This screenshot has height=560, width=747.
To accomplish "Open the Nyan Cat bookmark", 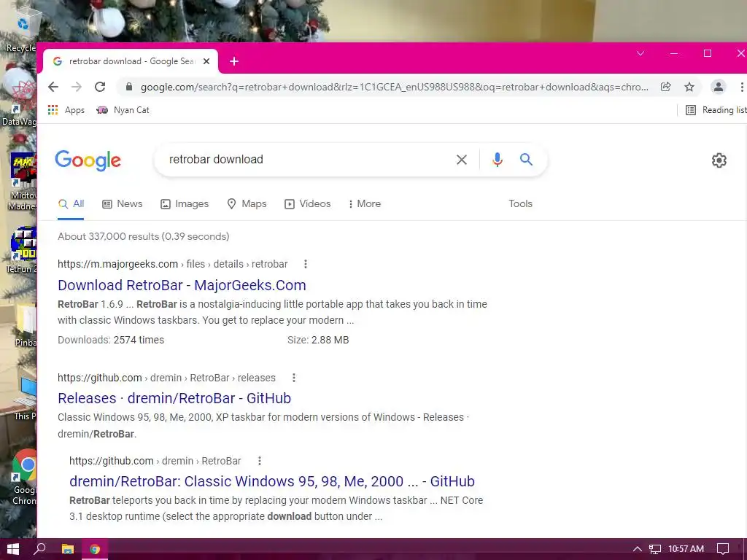I will [123, 110].
